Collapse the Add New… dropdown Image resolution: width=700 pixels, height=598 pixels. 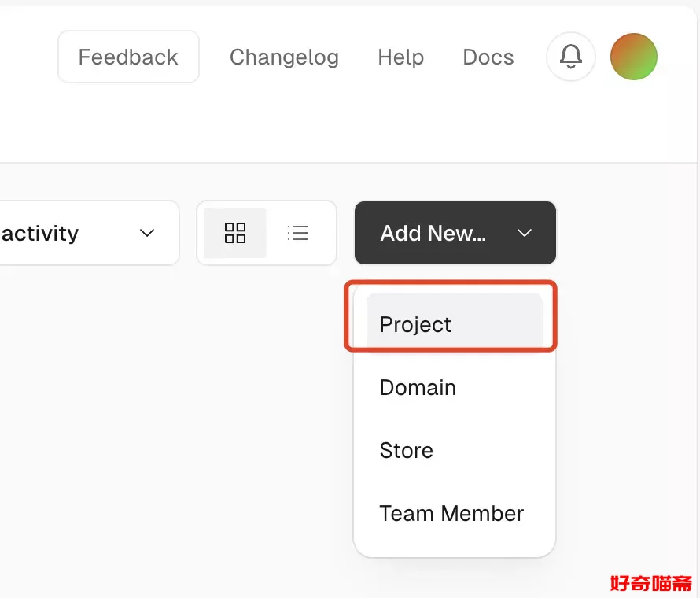coord(455,233)
